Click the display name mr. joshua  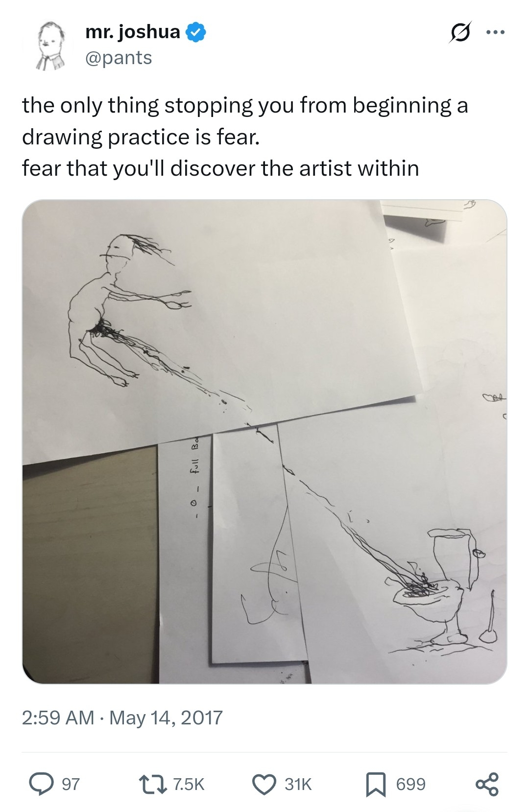(x=133, y=32)
